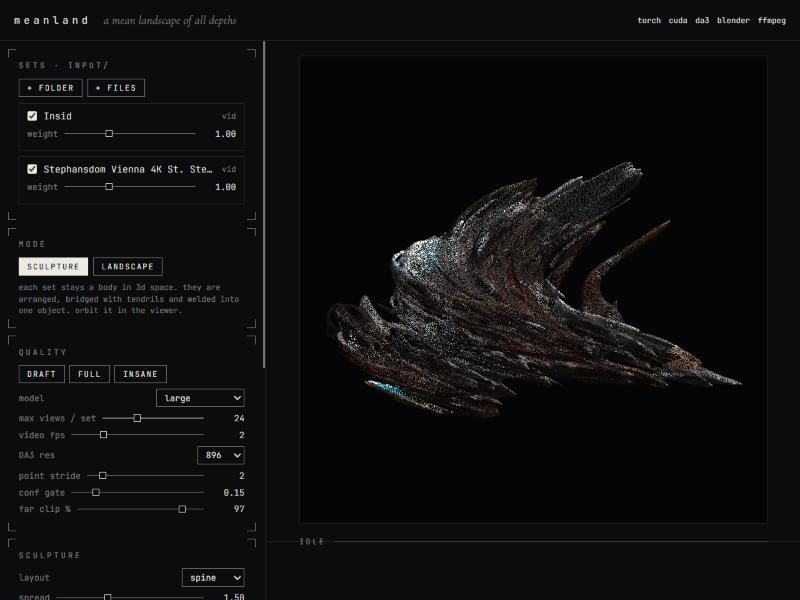The width and height of the screenshot is (800, 600).
Task: Click the + FILES button
Action: coord(116,88)
